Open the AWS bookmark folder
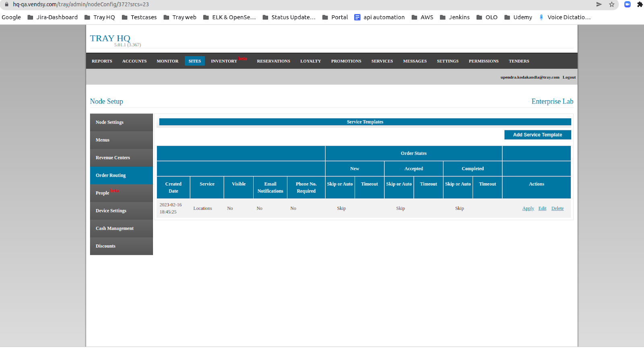 coord(422,17)
